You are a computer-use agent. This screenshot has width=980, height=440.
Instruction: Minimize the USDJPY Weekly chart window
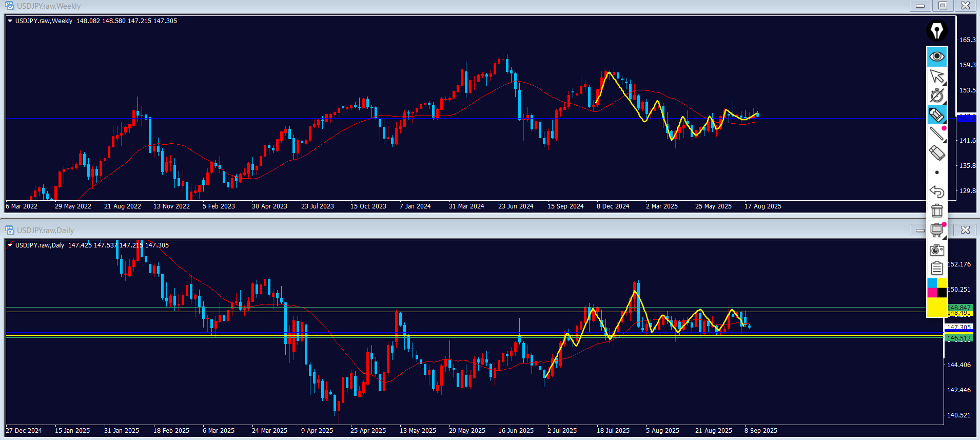pyautogui.click(x=920, y=6)
